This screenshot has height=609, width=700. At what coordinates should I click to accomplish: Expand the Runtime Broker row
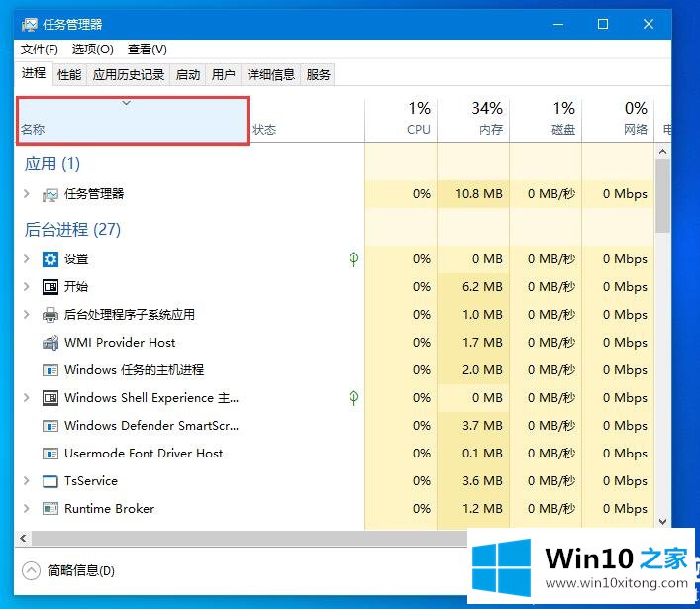[x=27, y=509]
